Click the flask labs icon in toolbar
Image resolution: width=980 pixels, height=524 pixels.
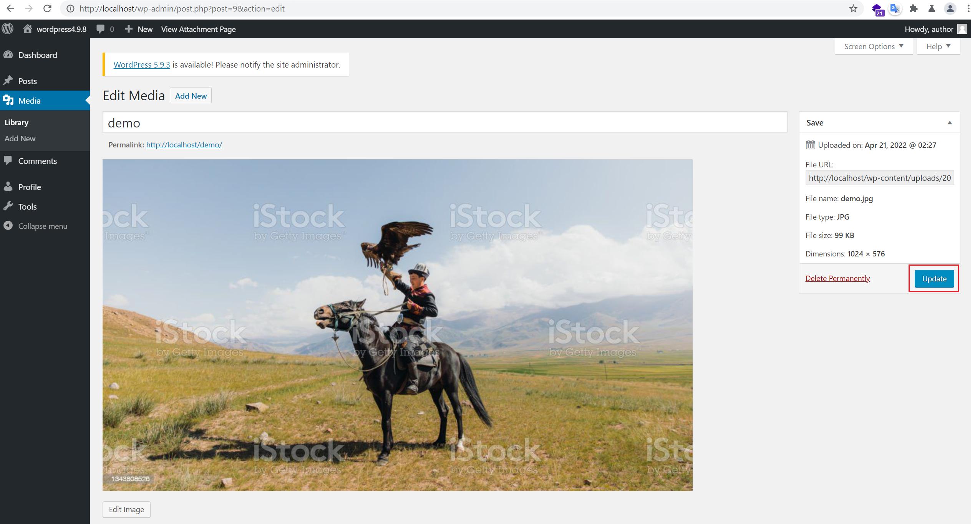932,8
